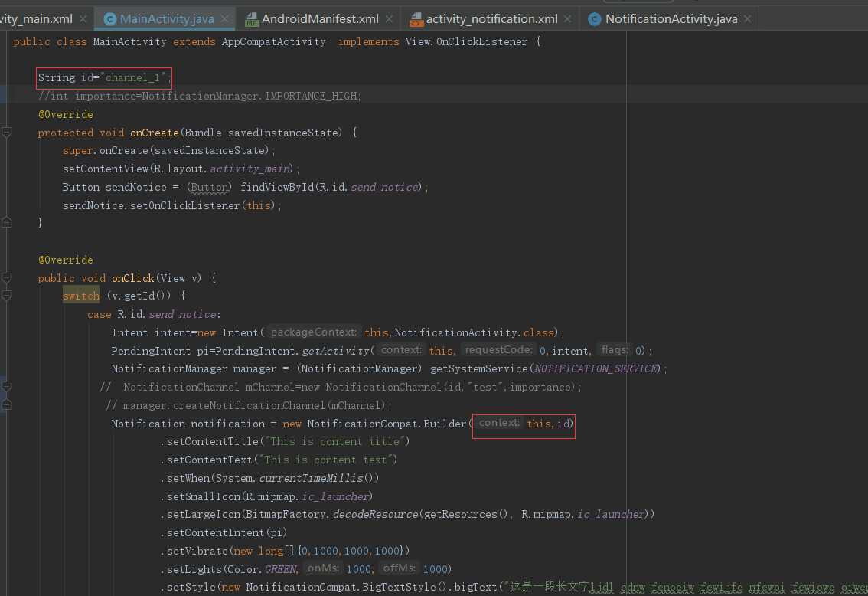Click the .setContentText("This is content text") line
Image resolution: width=868 pixels, height=596 pixels.
pos(279,460)
